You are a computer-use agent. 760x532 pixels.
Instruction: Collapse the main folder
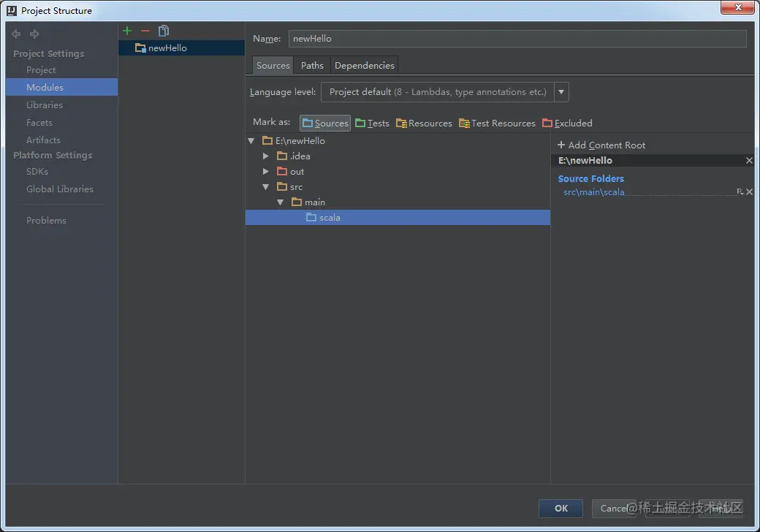(x=280, y=202)
